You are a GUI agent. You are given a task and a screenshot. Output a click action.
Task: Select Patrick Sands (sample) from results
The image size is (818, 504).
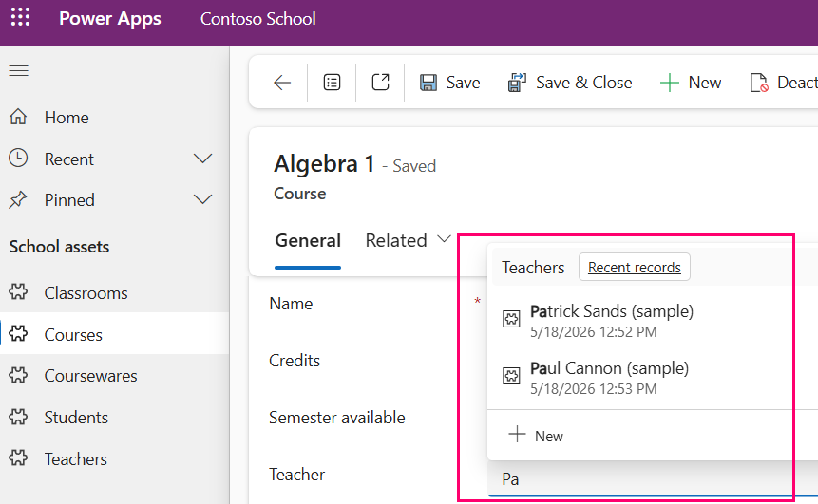tap(612, 311)
